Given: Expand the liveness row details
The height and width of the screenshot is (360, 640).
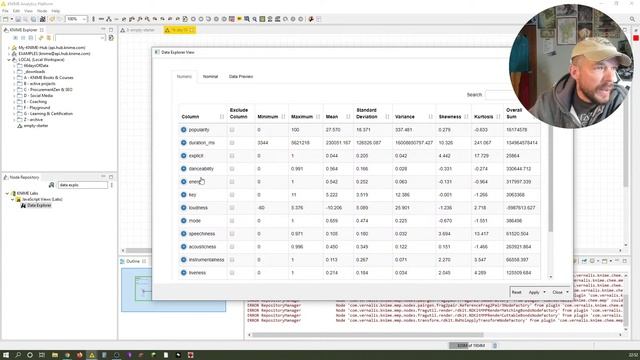Looking at the screenshot, I should [184, 273].
